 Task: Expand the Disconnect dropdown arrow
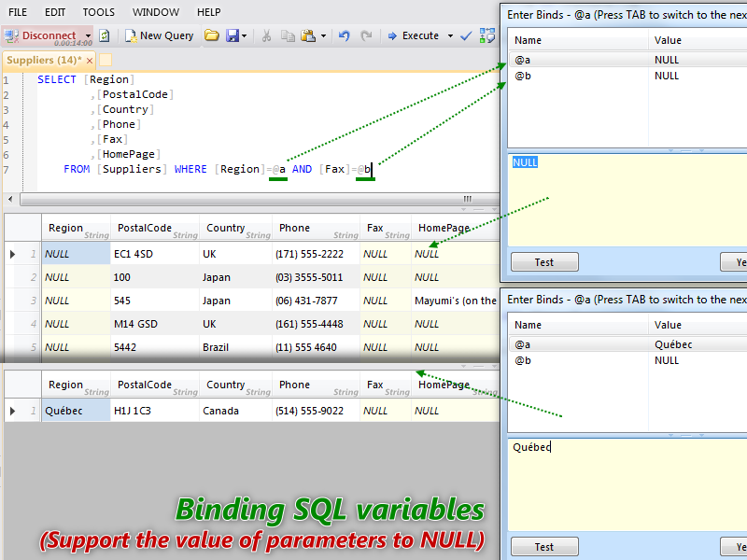[x=88, y=35]
